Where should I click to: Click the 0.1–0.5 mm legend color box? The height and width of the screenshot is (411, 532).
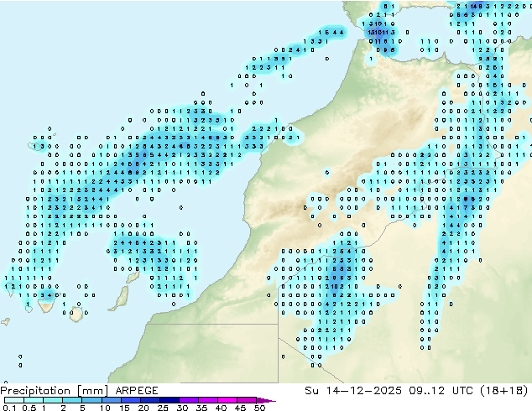pos(14,400)
